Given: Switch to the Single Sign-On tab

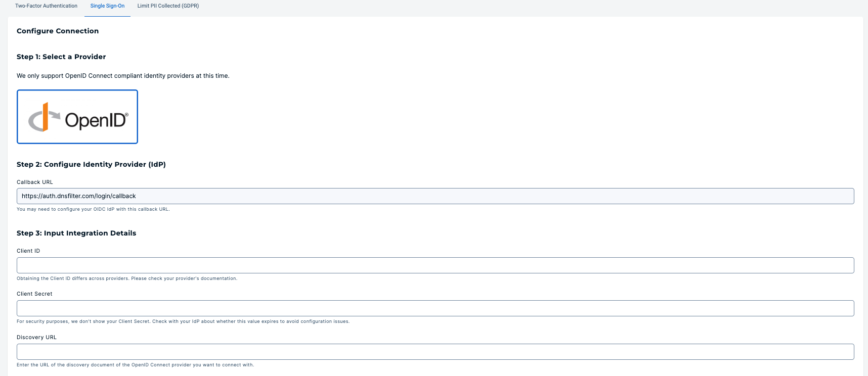Looking at the screenshot, I should [107, 6].
